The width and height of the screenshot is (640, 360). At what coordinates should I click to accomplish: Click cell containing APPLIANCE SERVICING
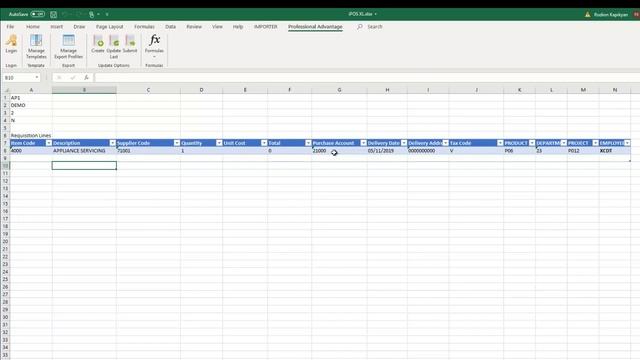coord(84,151)
